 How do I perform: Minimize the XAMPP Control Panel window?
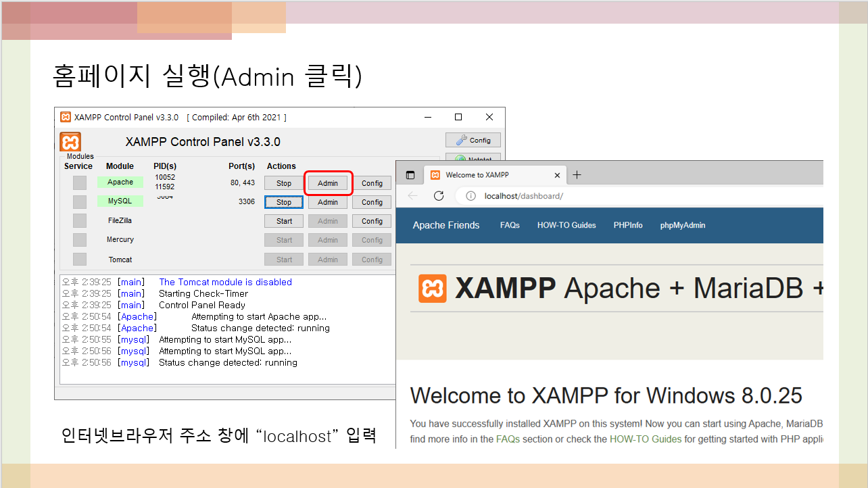point(427,117)
